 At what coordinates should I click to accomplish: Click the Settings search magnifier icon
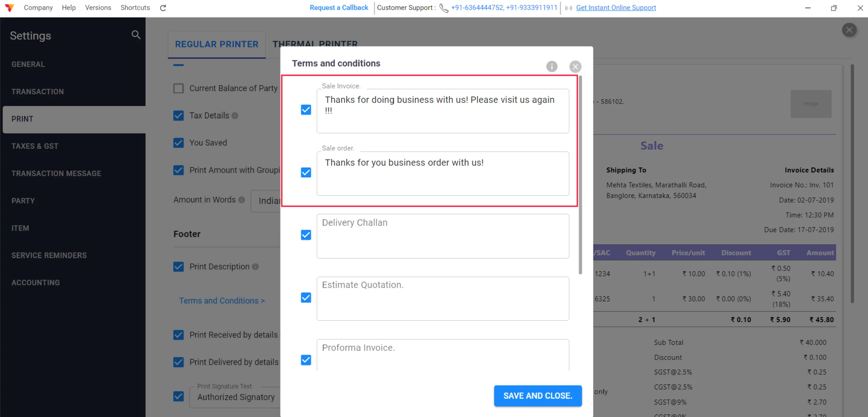click(136, 35)
